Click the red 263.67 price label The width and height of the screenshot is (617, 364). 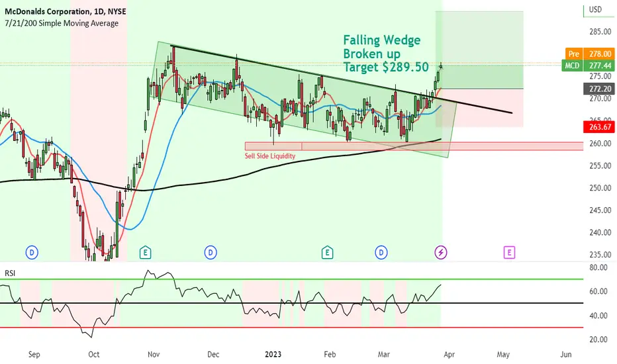pos(599,126)
